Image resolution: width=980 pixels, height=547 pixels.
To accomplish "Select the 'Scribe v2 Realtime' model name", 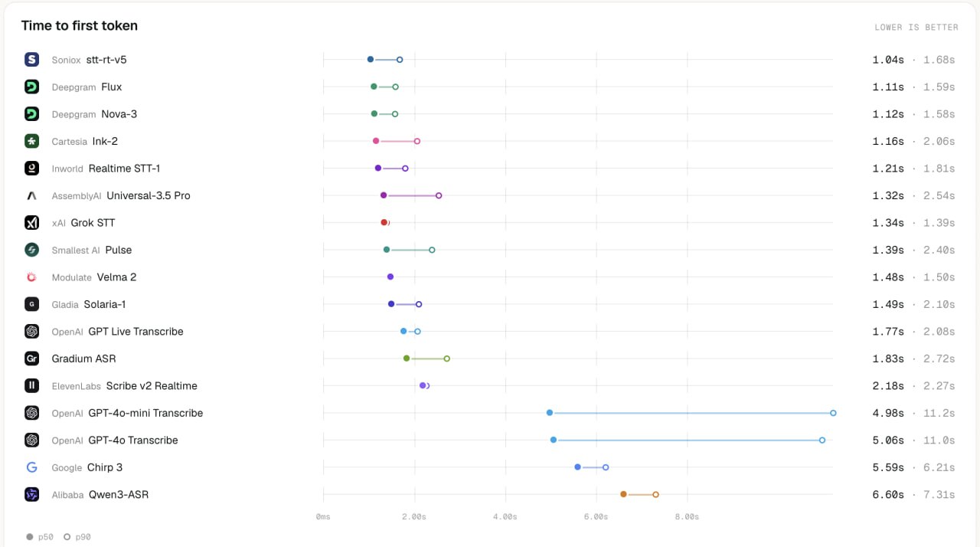I will (152, 386).
